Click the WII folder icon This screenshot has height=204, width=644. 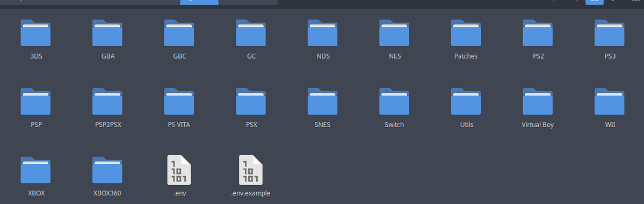610,102
